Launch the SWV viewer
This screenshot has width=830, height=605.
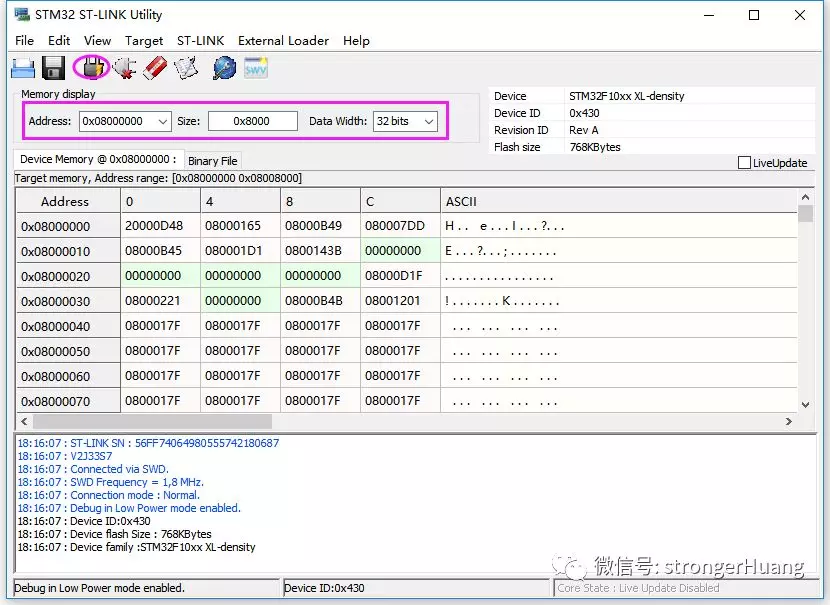pyautogui.click(x=254, y=66)
